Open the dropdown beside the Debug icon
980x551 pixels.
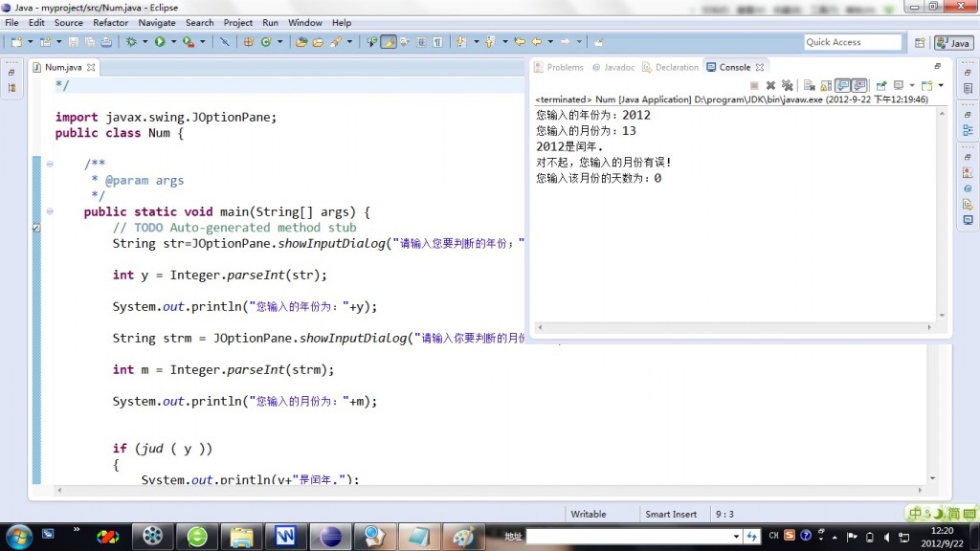pyautogui.click(x=145, y=42)
